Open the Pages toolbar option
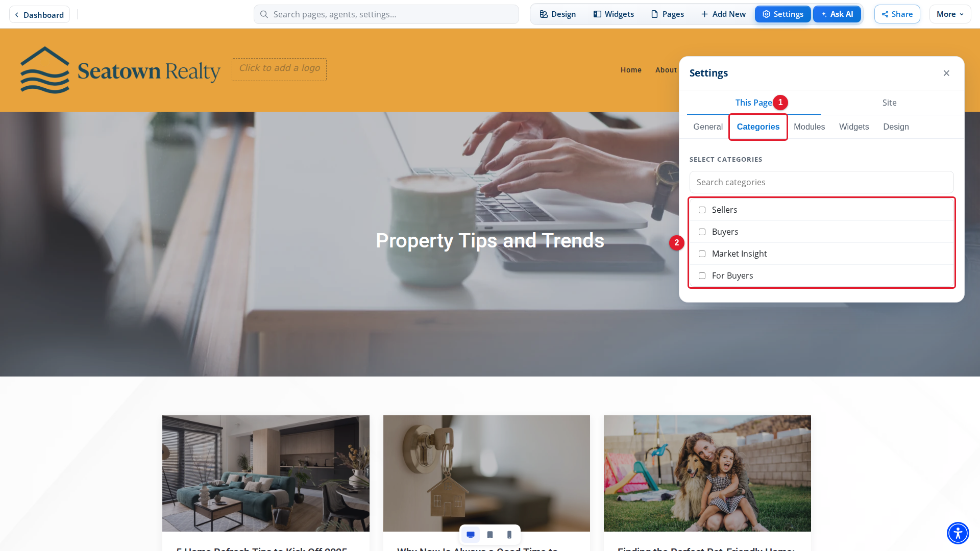 [x=667, y=14]
